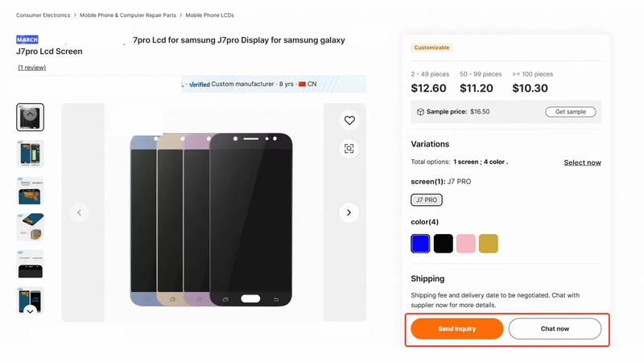The height and width of the screenshot is (362, 644).
Task: Request a sample with Get sample
Action: click(571, 112)
